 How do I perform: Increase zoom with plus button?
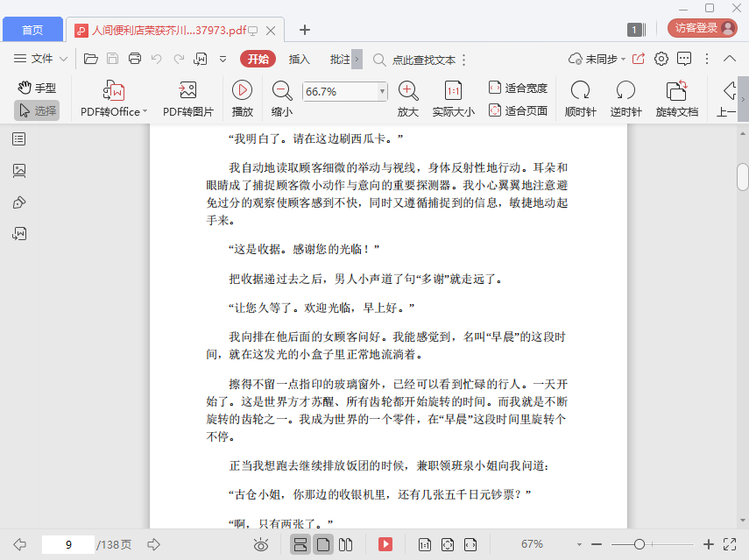pos(709,544)
